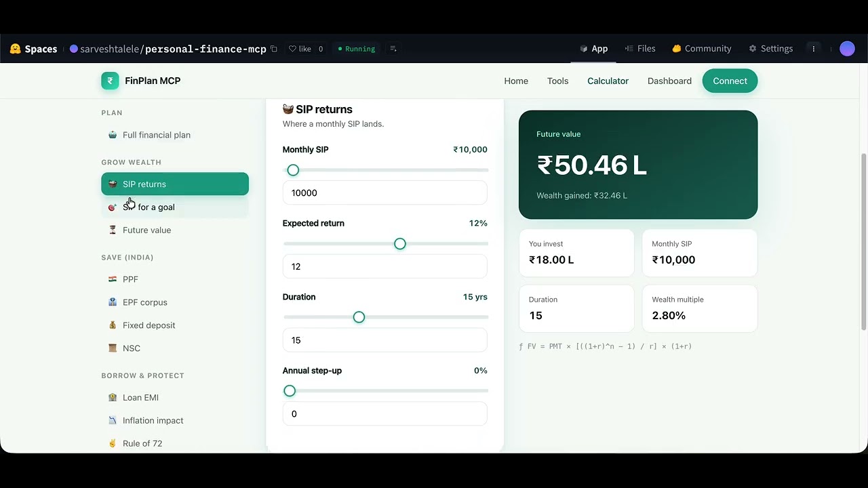This screenshot has width=868, height=488.
Task: Click the FV formula text
Action: (605, 346)
